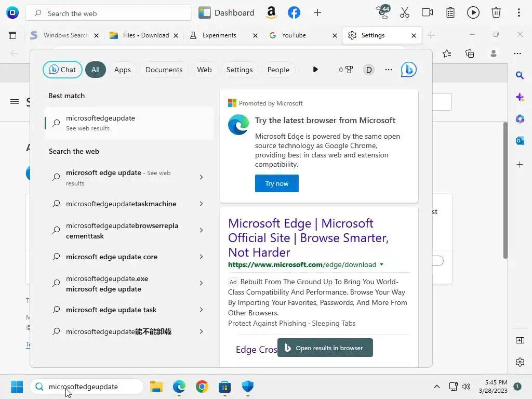Select the All search filter
Screen dimensions: 532x399
click(96, 70)
